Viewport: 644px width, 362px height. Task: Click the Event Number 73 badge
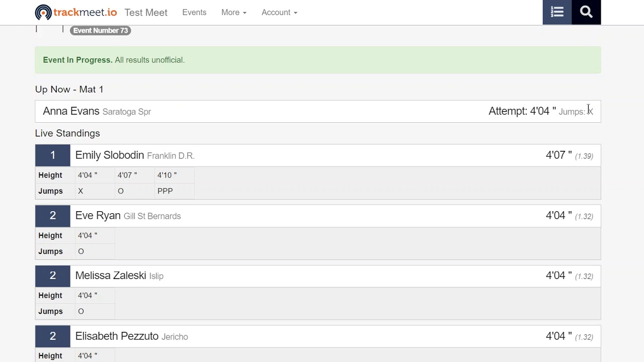[101, 31]
